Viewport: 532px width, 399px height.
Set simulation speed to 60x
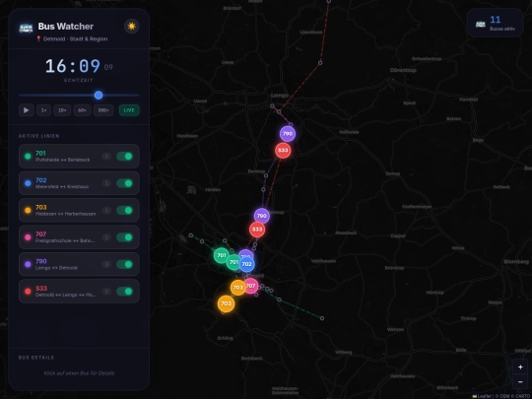(x=82, y=110)
